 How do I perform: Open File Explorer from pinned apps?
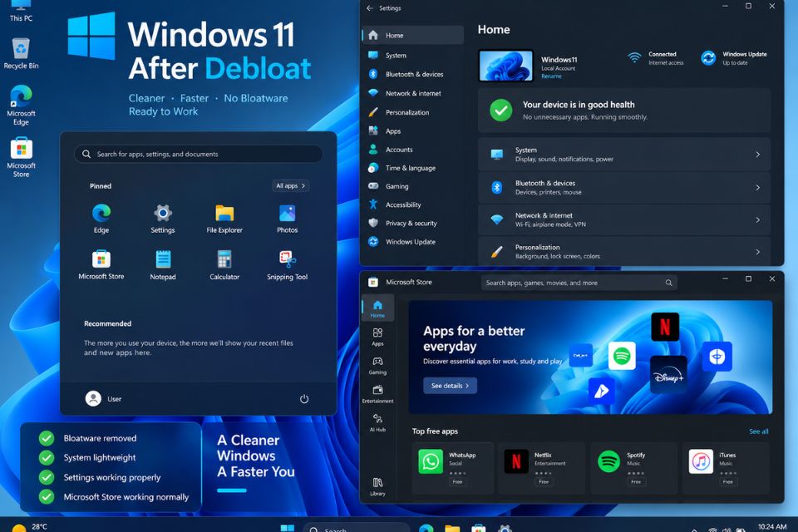224,219
